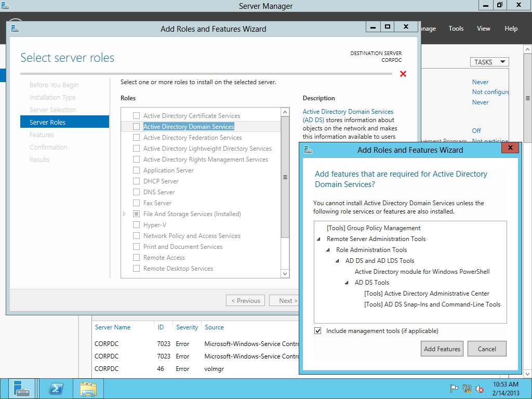Image resolution: width=532 pixels, height=399 pixels.
Task: Click the wizard icon in the popup title bar
Action: tap(308, 150)
